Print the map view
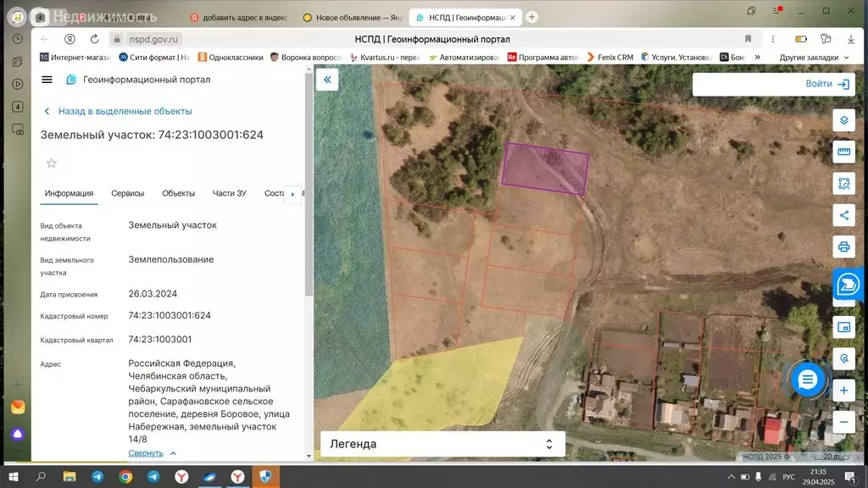 [x=843, y=247]
